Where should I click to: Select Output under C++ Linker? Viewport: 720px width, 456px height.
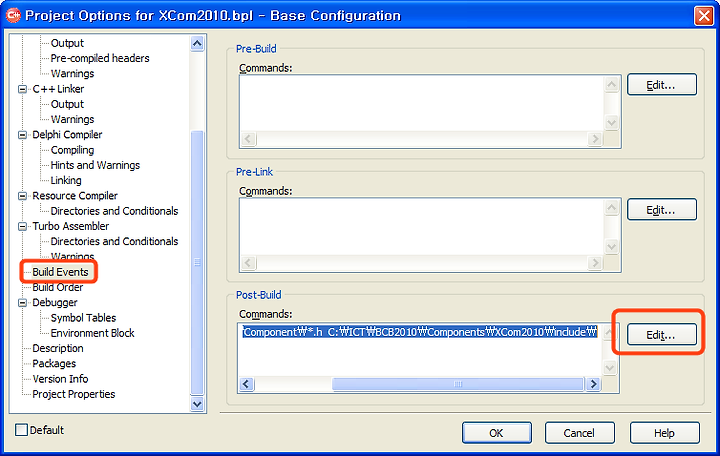point(67,104)
